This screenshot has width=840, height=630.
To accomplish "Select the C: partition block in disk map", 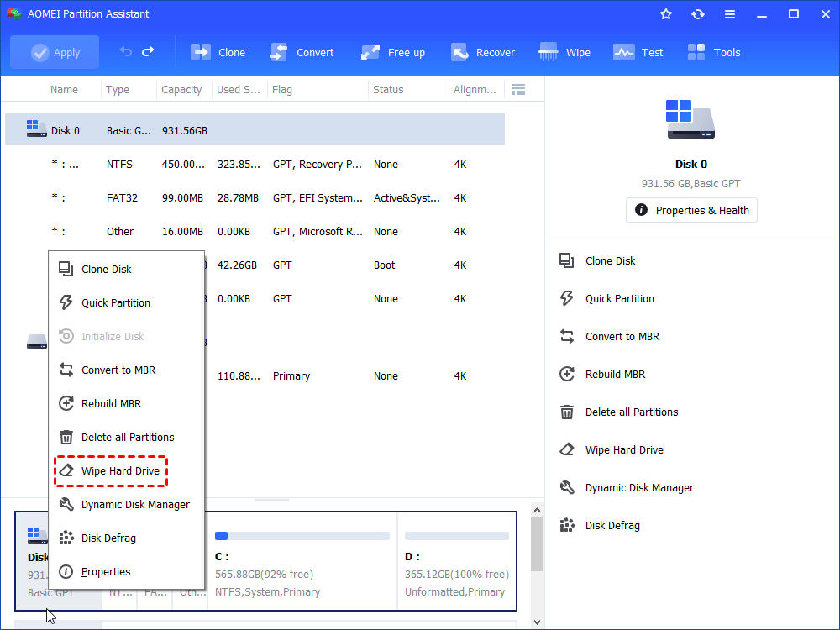I will (x=302, y=561).
